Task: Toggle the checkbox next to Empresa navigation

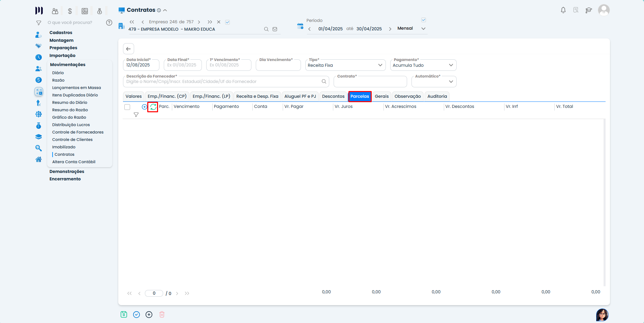Action: pyautogui.click(x=227, y=22)
